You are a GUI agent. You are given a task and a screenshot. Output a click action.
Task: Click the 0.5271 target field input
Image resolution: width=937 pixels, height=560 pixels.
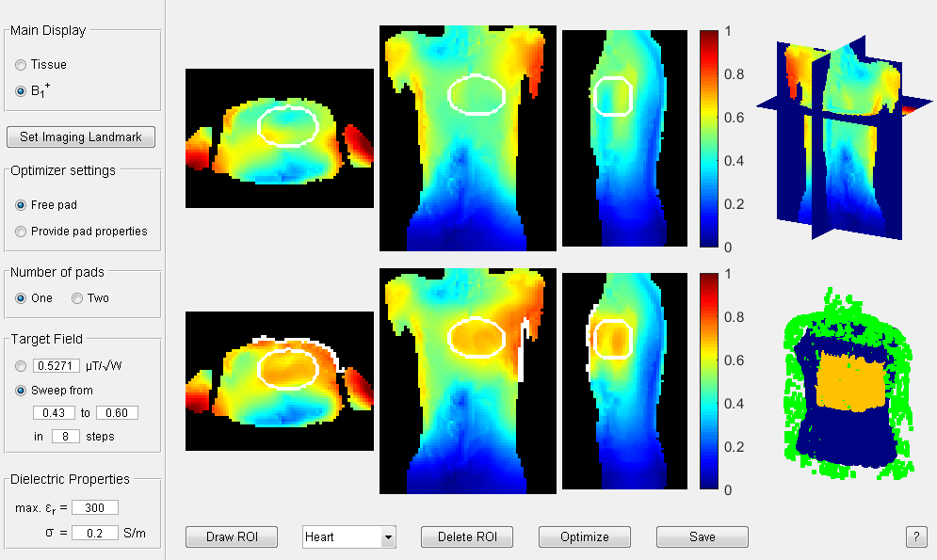(x=58, y=365)
